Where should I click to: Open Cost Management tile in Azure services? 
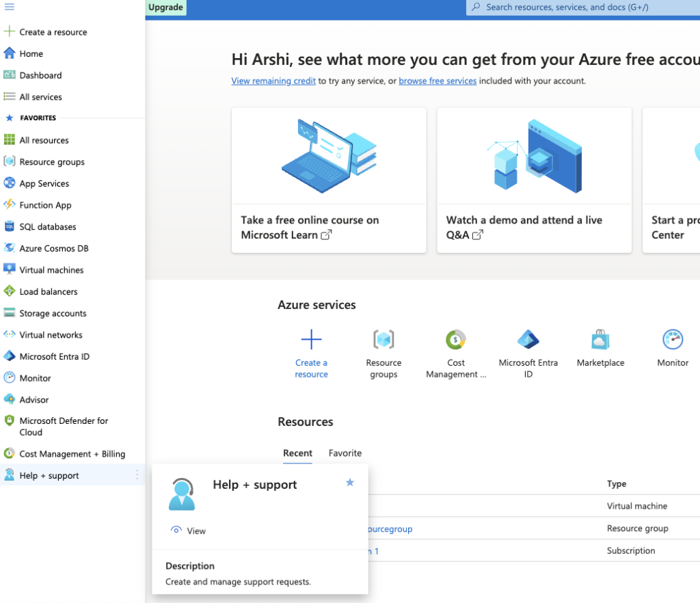(456, 354)
